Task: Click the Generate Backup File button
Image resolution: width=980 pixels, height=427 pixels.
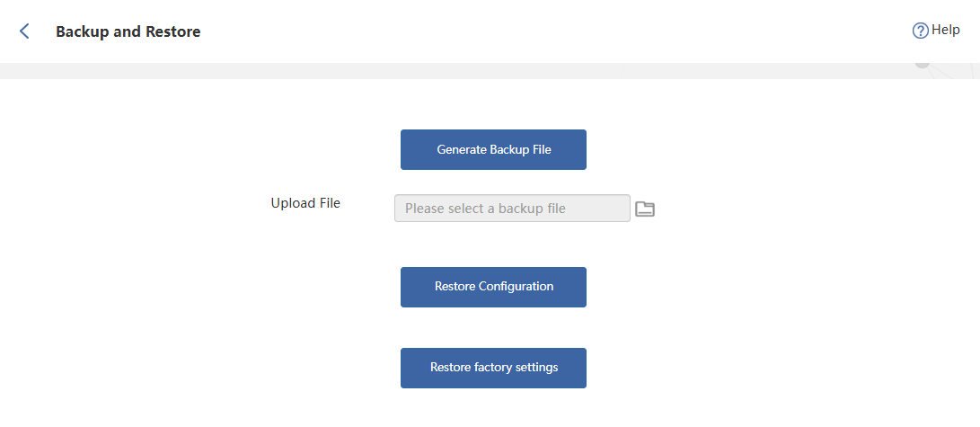Action: coord(493,149)
